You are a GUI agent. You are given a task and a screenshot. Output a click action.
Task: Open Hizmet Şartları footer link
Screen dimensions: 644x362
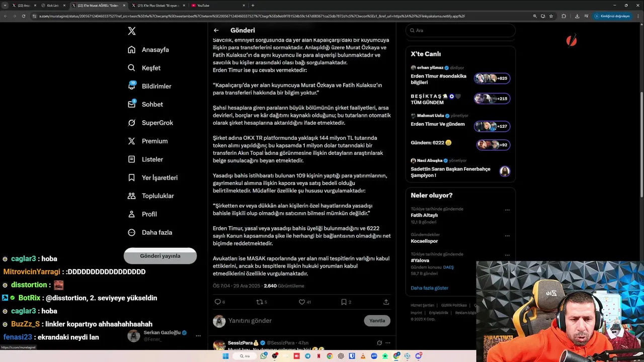point(422,305)
